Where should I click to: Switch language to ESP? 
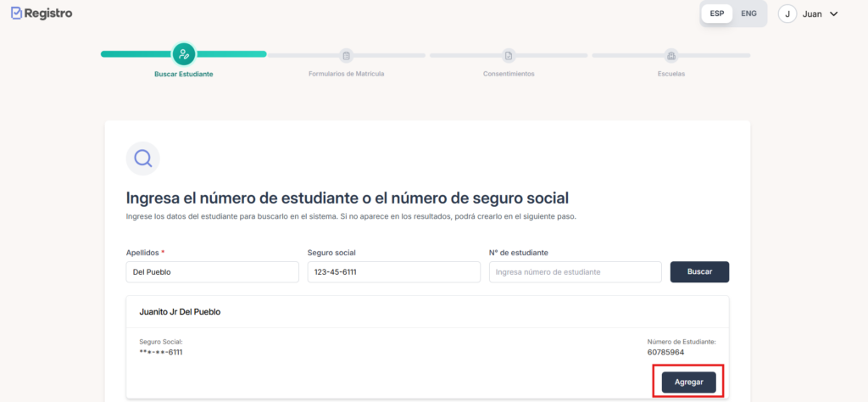716,14
